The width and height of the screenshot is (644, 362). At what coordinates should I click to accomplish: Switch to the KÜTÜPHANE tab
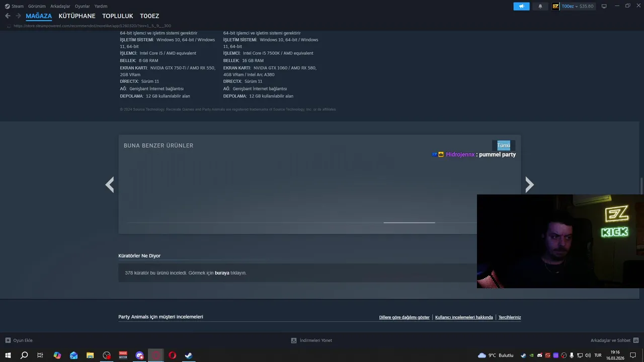[77, 16]
